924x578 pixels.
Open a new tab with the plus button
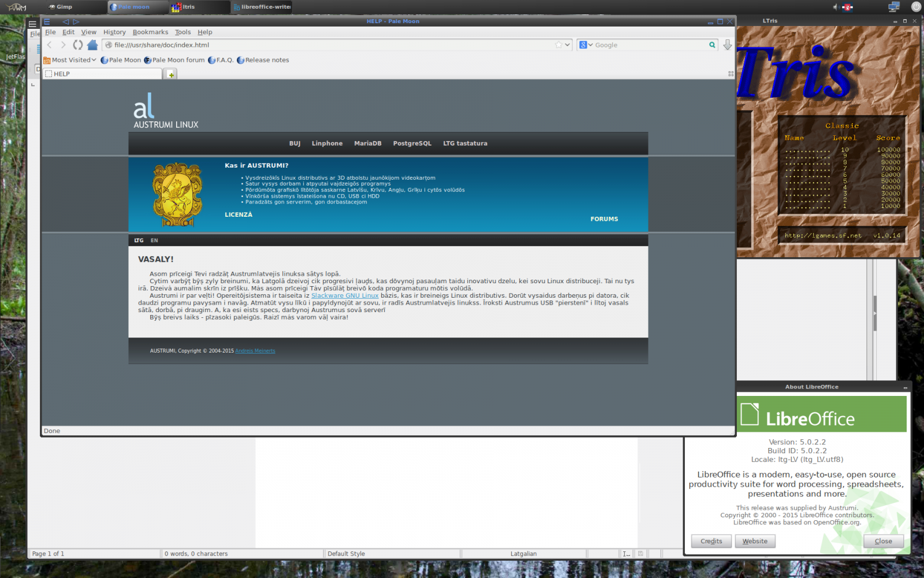click(x=170, y=75)
